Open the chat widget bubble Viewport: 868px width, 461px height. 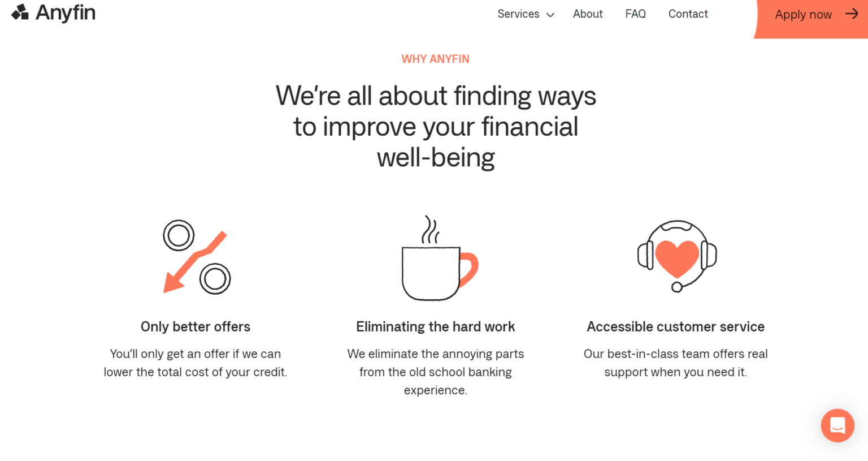[837, 425]
